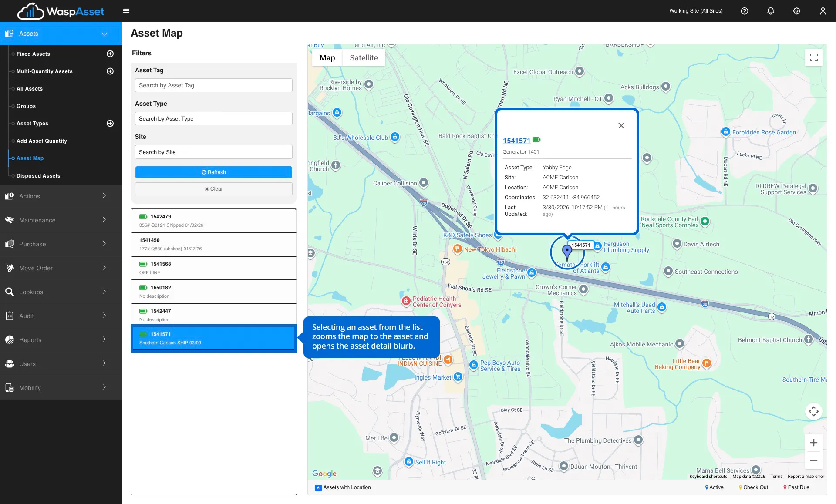836x504 pixels.
Task: Zoom in on the map
Action: tap(813, 443)
